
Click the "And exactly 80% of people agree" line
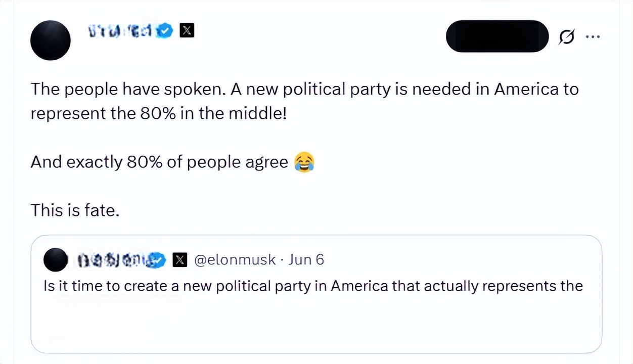[159, 162]
